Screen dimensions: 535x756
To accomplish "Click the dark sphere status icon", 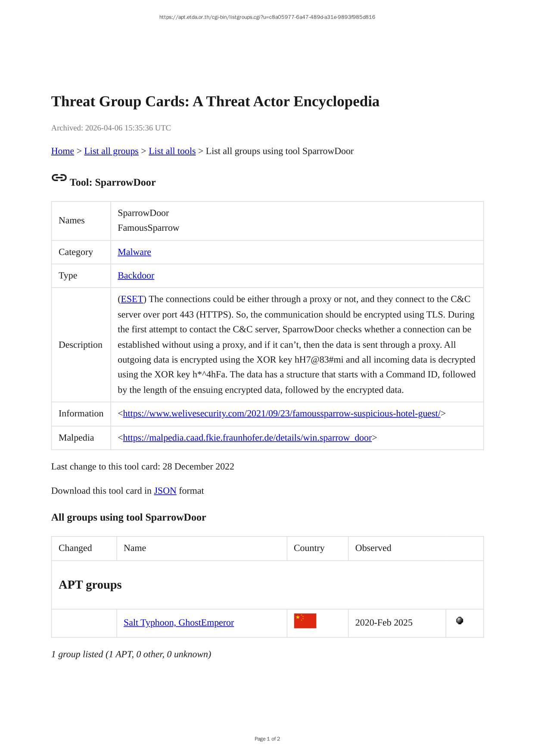I will pyautogui.click(x=460, y=620).
